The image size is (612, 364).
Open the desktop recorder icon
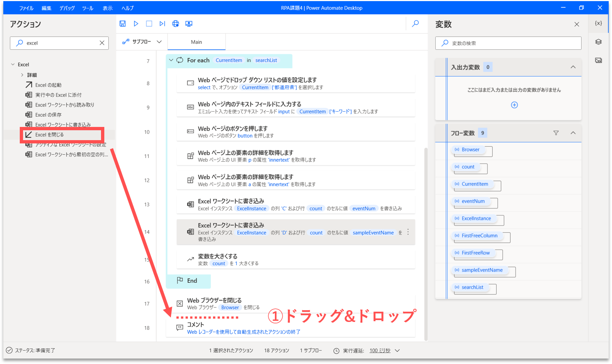click(x=189, y=24)
